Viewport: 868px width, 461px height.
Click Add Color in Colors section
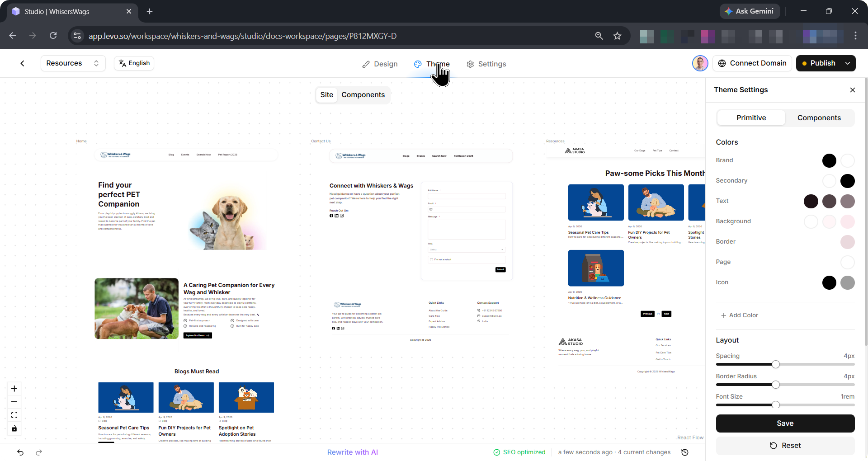pyautogui.click(x=739, y=315)
